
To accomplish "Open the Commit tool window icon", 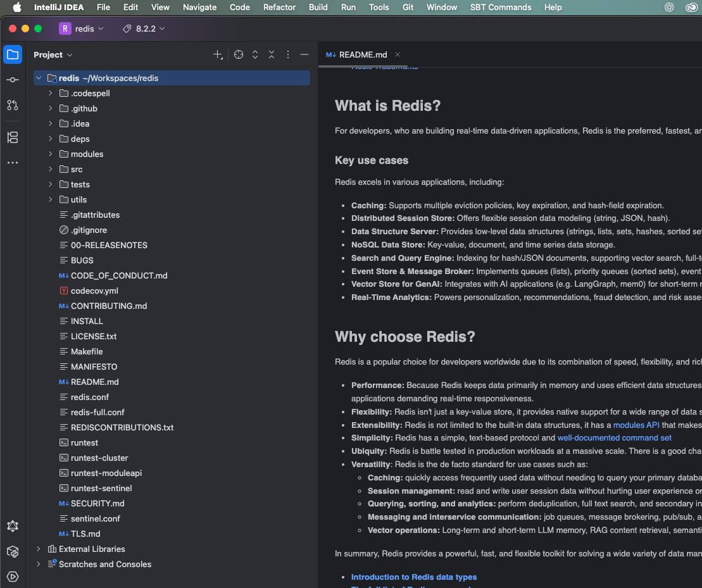I will click(13, 80).
